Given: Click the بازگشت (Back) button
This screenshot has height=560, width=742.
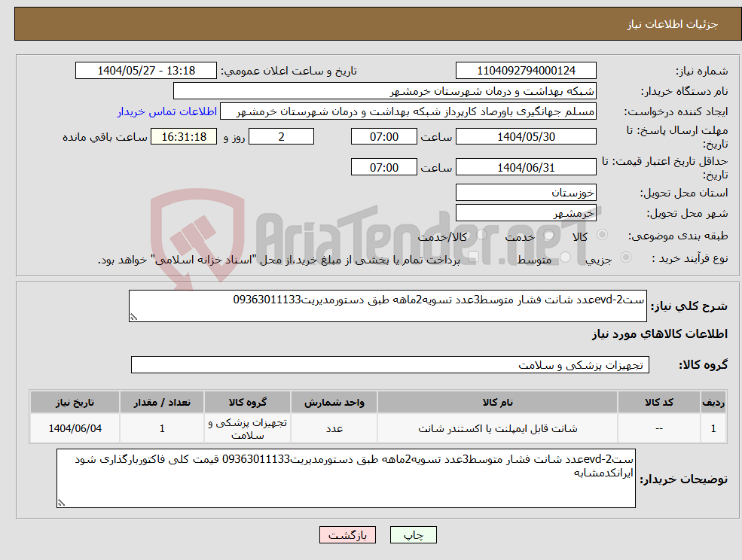Looking at the screenshot, I should tap(347, 534).
